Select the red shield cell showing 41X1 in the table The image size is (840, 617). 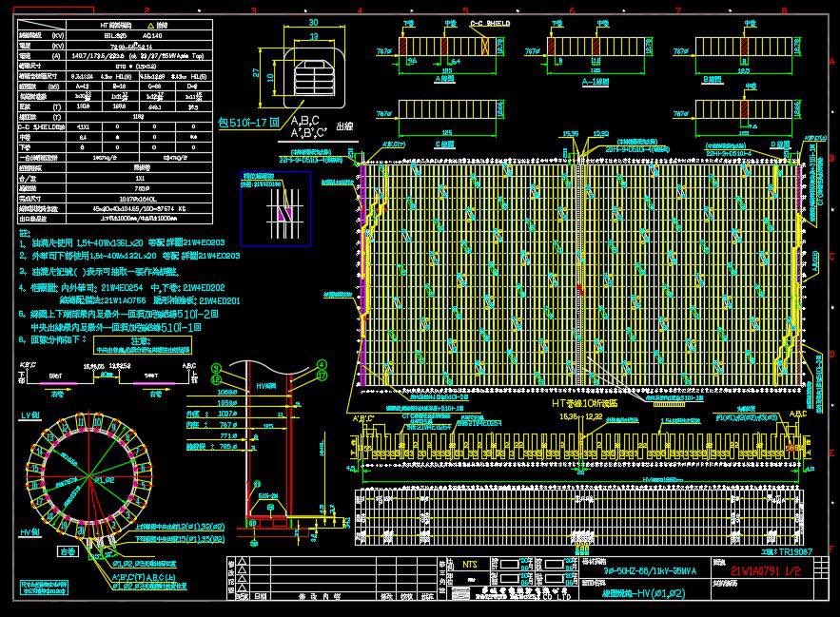click(x=85, y=126)
